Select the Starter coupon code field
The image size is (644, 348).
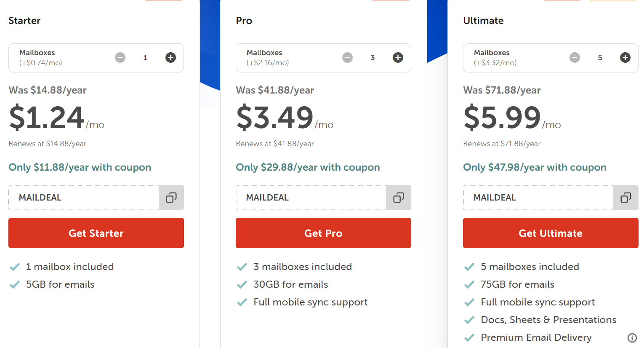click(84, 198)
